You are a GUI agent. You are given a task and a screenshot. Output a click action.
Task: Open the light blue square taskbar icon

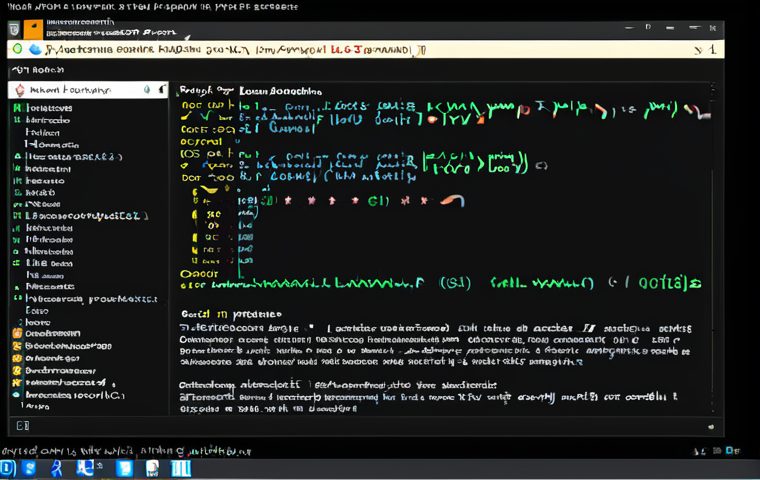pos(125,468)
